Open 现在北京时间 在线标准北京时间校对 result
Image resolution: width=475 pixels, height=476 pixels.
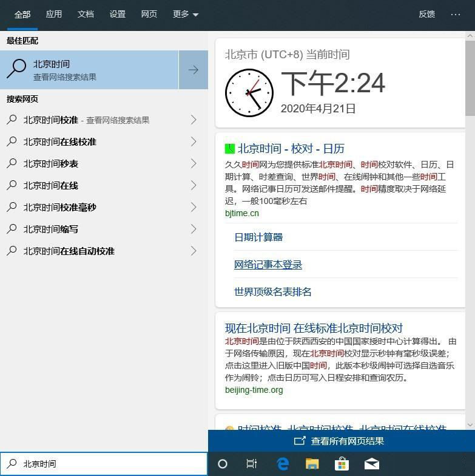pos(314,328)
